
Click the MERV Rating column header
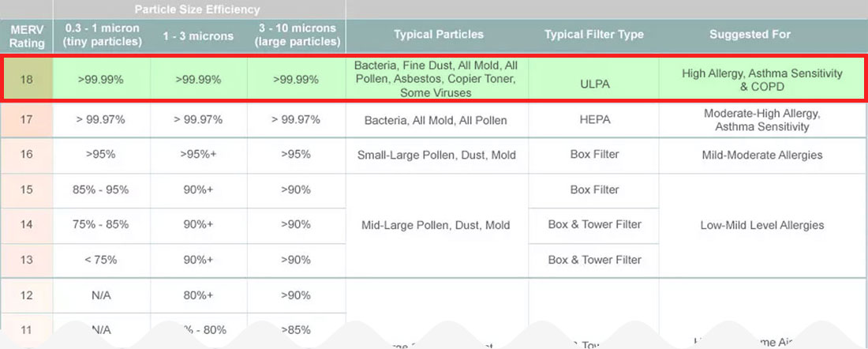click(x=27, y=36)
